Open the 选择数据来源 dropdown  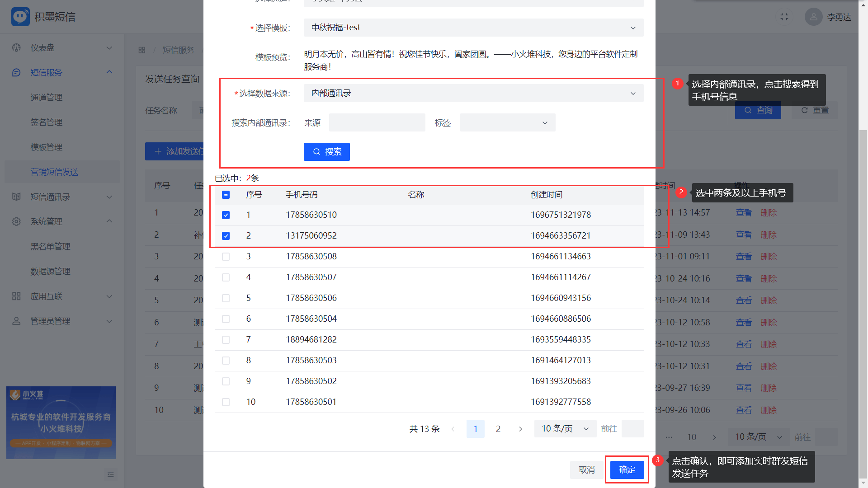(x=473, y=93)
